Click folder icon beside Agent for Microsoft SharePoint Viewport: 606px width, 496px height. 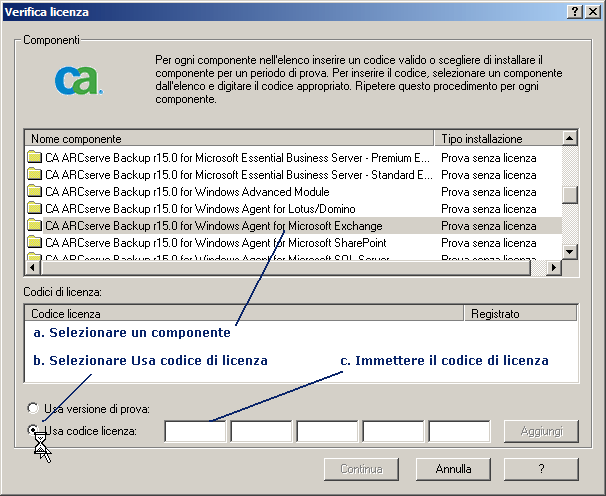point(34,242)
